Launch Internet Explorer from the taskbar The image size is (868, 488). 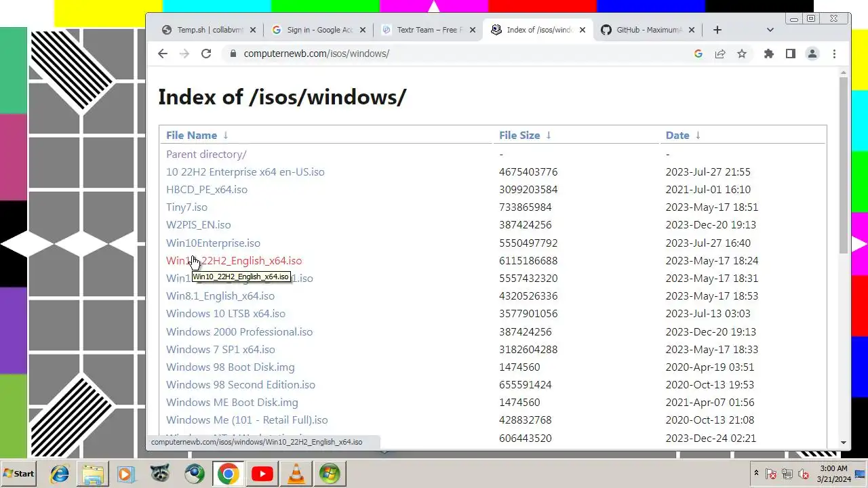pyautogui.click(x=60, y=474)
